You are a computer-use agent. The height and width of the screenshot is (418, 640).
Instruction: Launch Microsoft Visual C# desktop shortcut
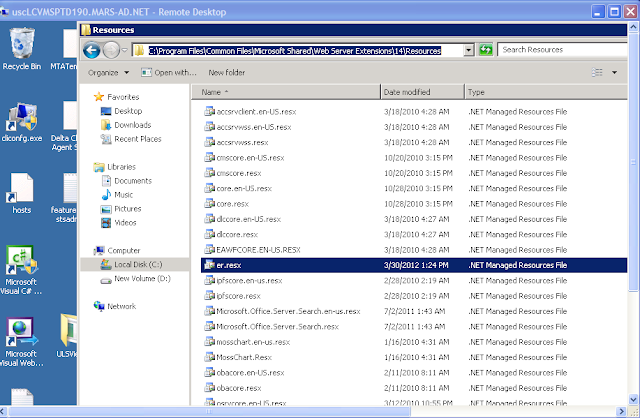coord(21,270)
